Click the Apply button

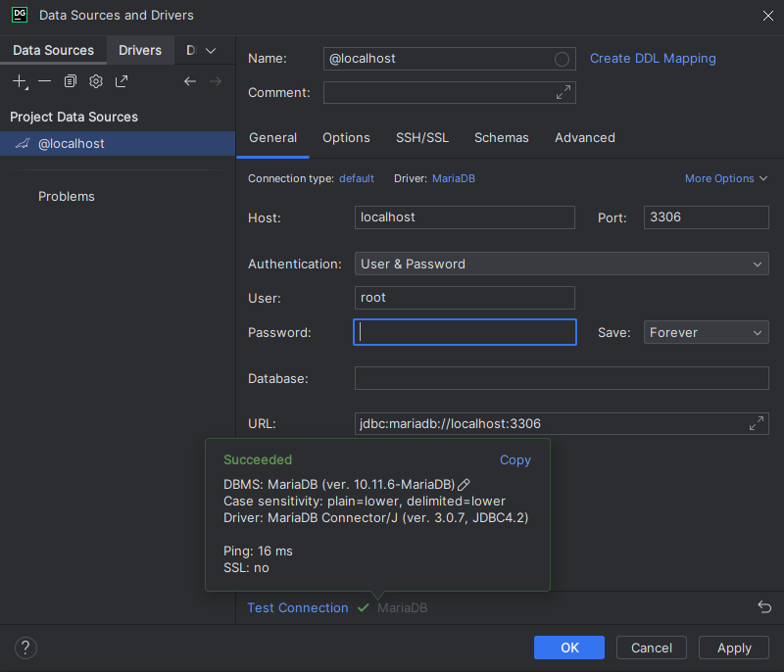click(733, 648)
